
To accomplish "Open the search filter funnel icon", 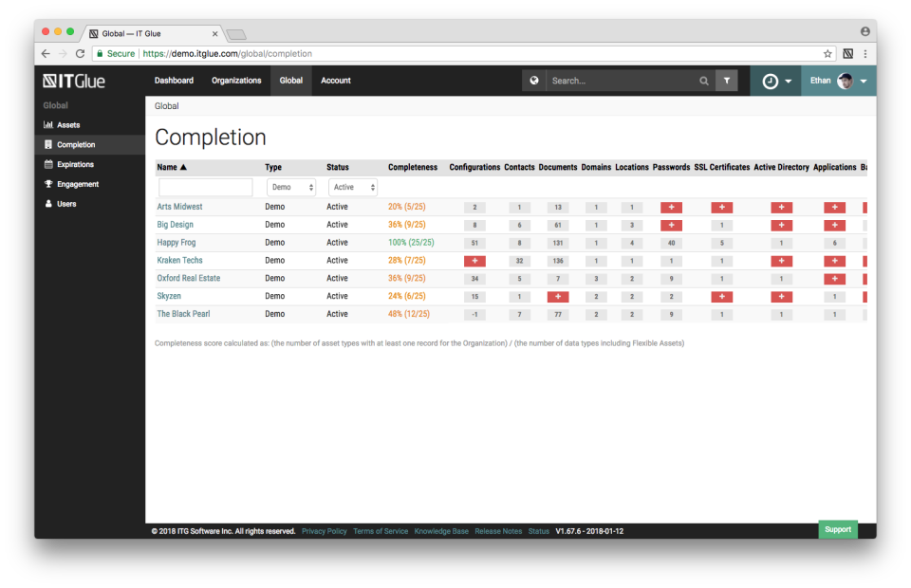I will click(727, 81).
